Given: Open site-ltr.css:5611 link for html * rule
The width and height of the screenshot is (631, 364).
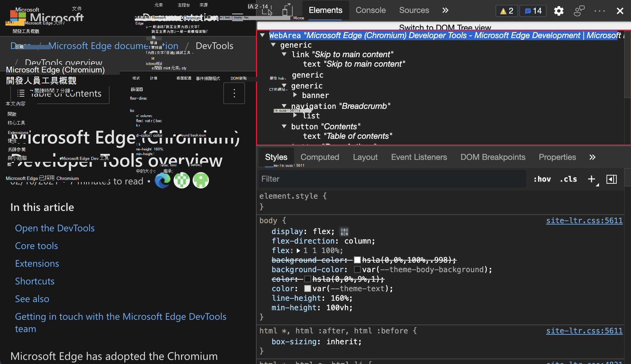Looking at the screenshot, I should [584, 331].
